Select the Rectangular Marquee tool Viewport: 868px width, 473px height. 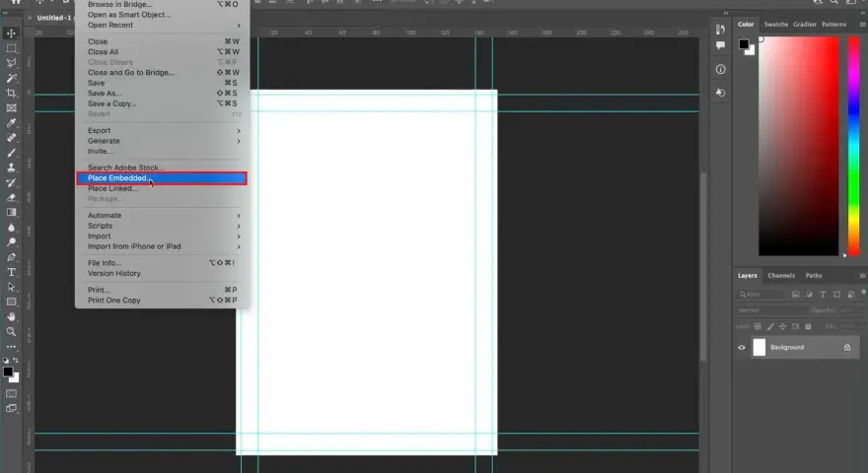point(11,48)
